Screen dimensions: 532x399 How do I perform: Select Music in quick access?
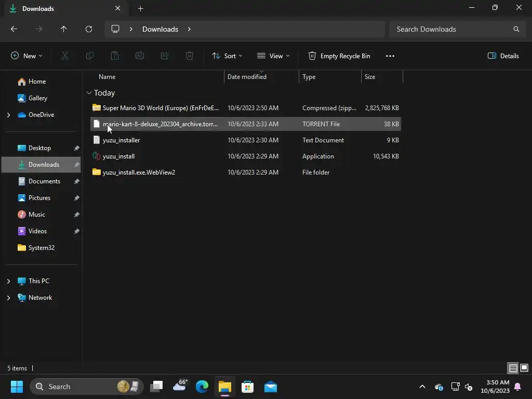[x=41, y=215]
